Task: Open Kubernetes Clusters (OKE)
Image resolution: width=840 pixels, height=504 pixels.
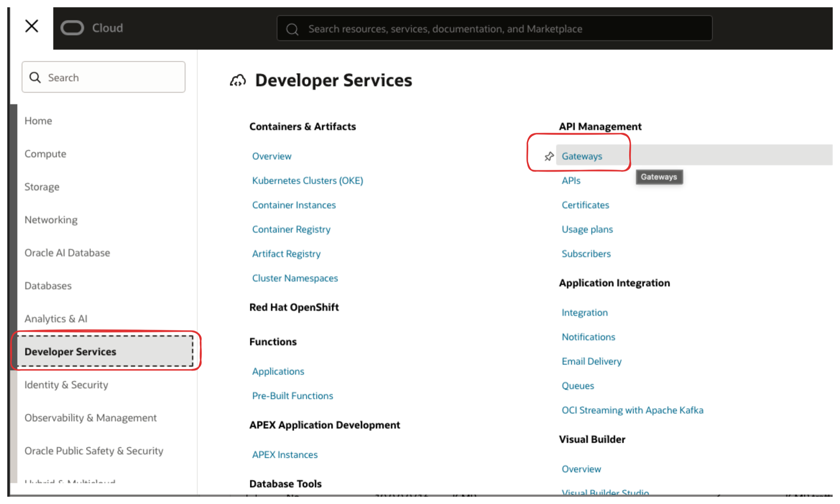Action: (307, 180)
